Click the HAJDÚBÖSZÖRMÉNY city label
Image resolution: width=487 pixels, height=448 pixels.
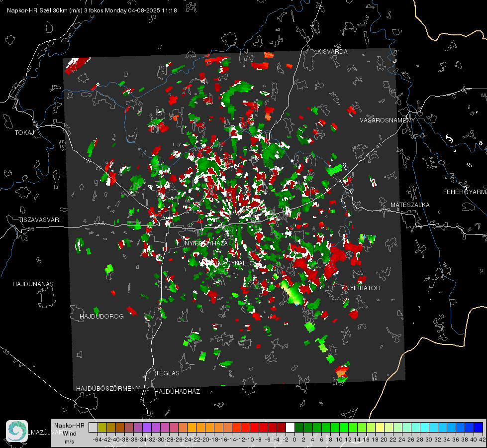[108, 388]
